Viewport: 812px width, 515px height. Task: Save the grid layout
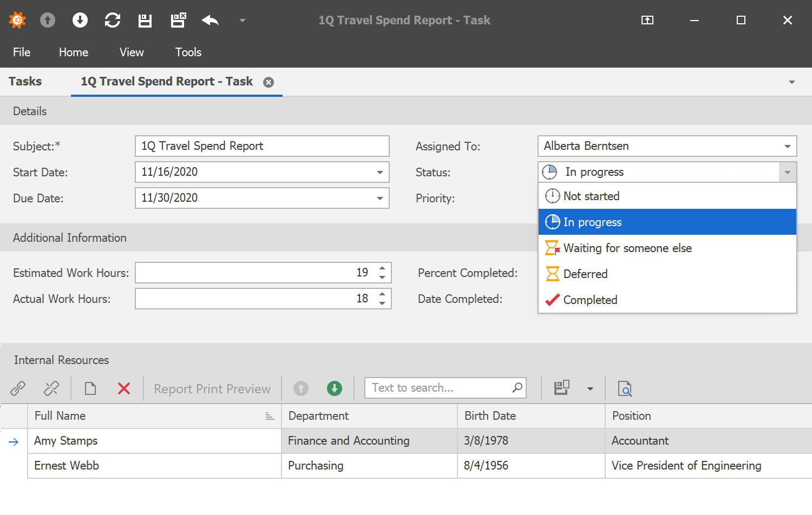(x=561, y=387)
